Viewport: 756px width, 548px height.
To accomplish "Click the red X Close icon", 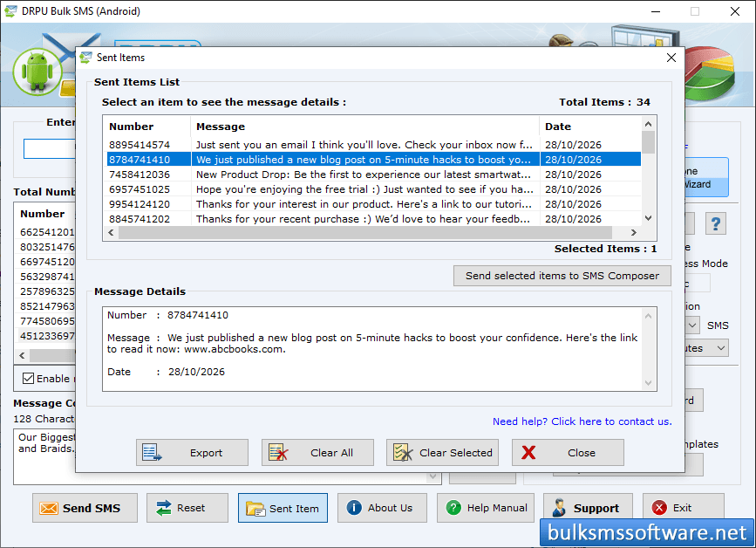I will tap(528, 453).
